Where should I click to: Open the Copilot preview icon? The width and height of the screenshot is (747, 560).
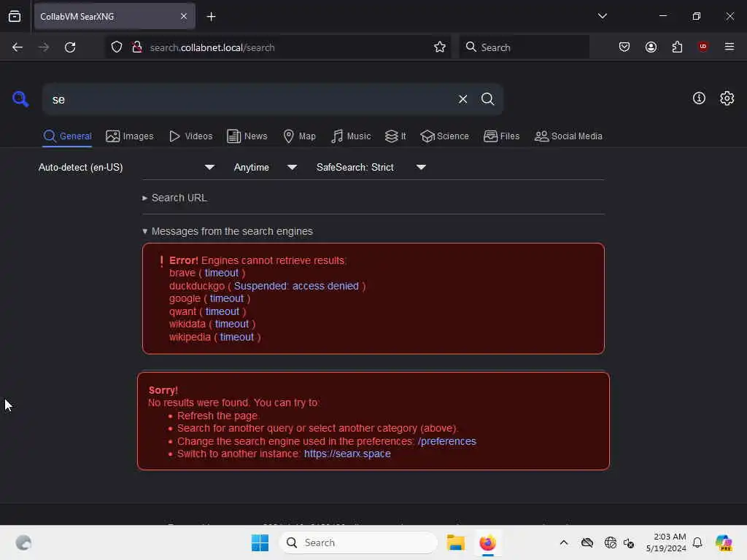pyautogui.click(x=724, y=542)
